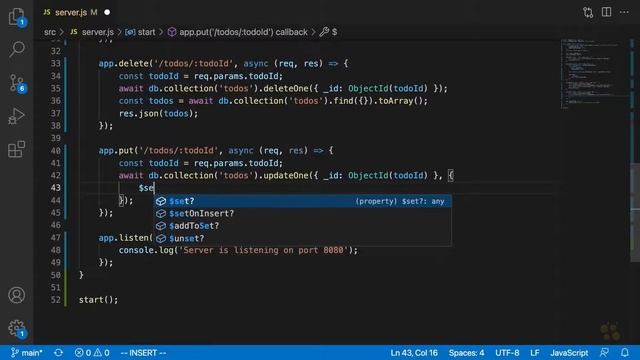Click the app.delete text on line 33
640x360 pixels.
coord(123,64)
